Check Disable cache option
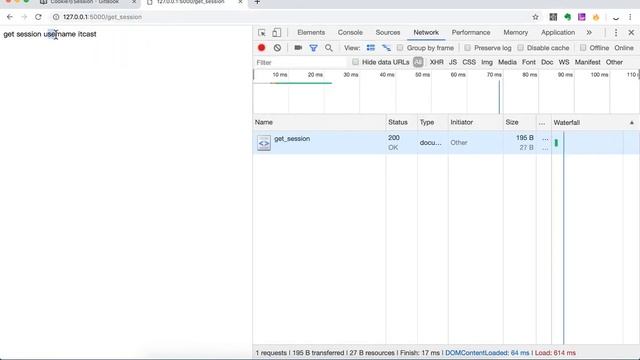The image size is (640, 360). click(520, 48)
